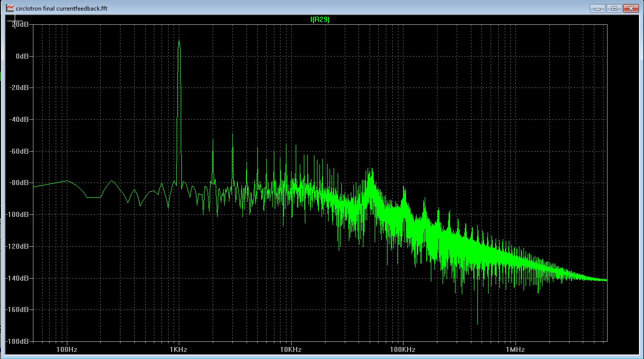Viewport: 644px width, 359px height.
Task: Close the FFT plot window
Action: (x=630, y=8)
